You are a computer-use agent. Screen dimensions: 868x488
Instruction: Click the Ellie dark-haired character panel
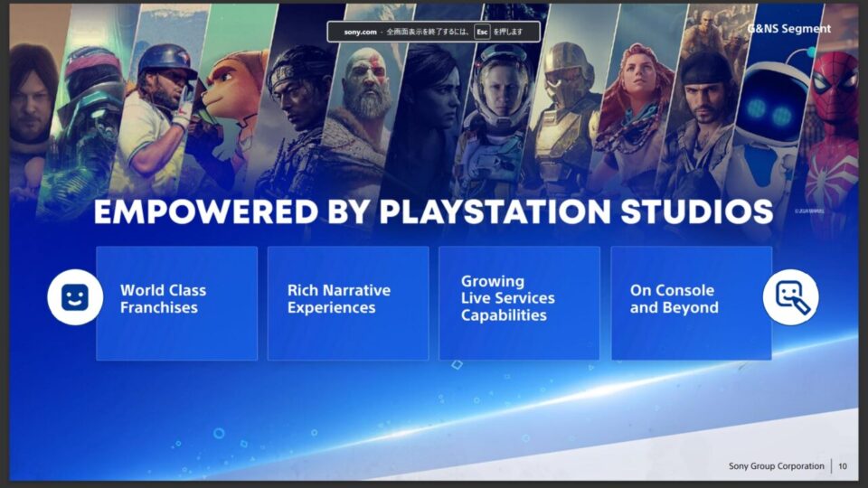coord(432,105)
